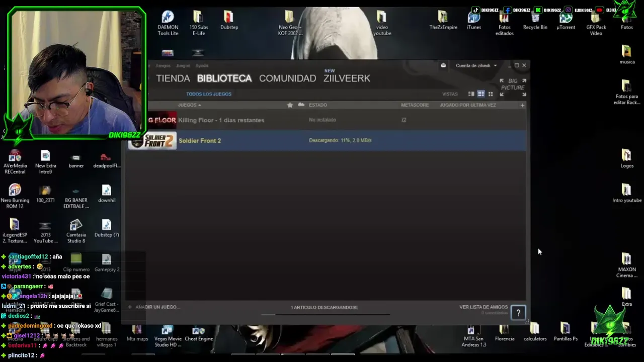Open VER LISTA DE AMIGOS
Screen dimensions: 644x362
coord(484,307)
